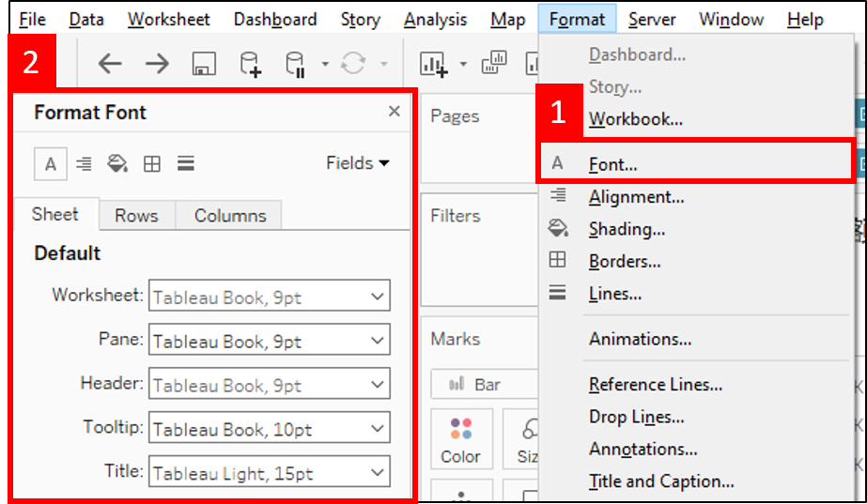Viewport: 867px width, 504px height.
Task: Open the Tooltip font dropdown
Action: [x=270, y=428]
